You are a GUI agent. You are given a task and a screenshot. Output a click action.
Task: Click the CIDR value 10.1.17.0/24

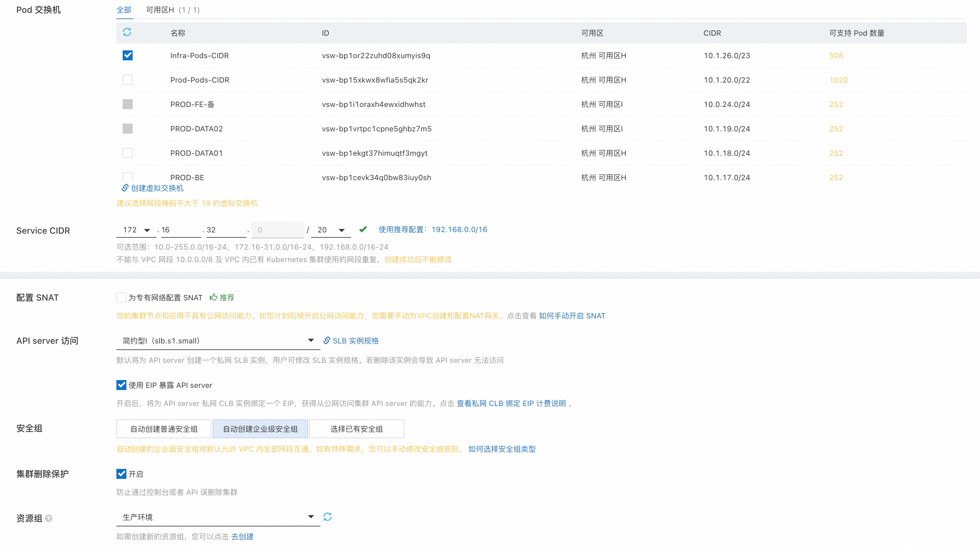(x=727, y=177)
